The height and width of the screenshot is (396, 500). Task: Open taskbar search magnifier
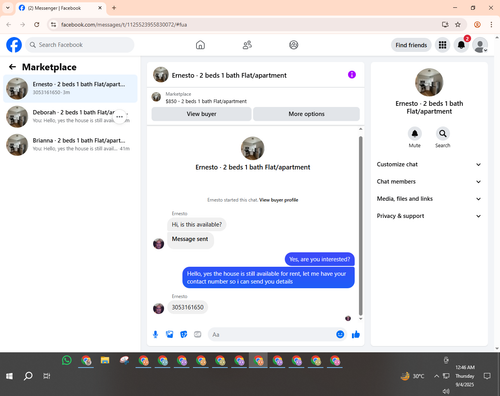click(x=28, y=376)
